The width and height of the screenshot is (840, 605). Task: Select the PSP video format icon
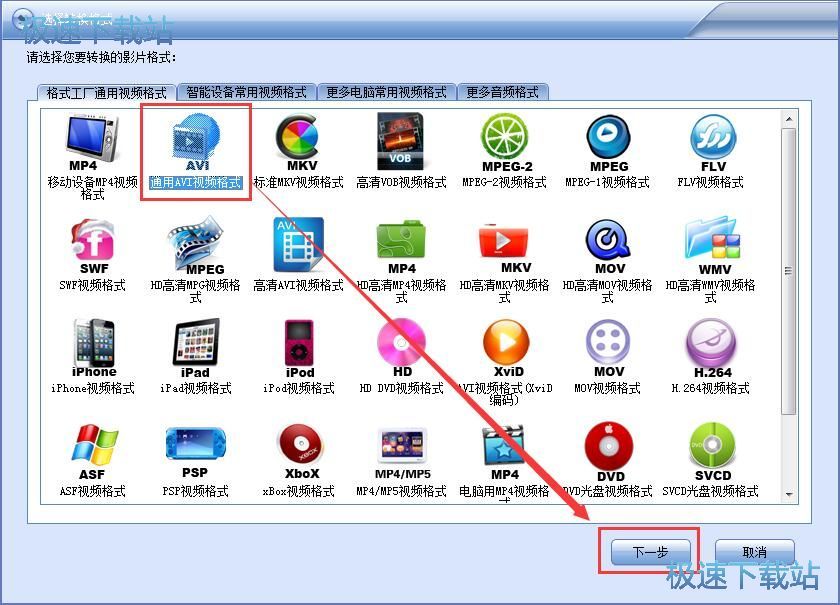[196, 451]
